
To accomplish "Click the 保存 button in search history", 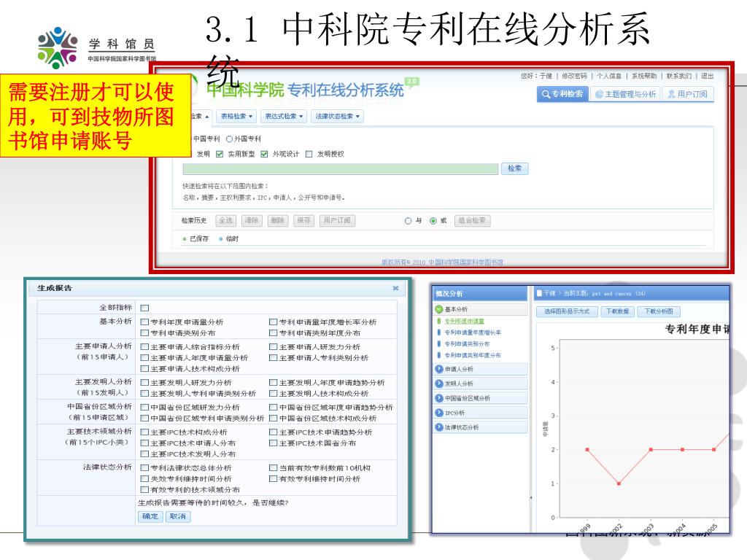I will 303,220.
